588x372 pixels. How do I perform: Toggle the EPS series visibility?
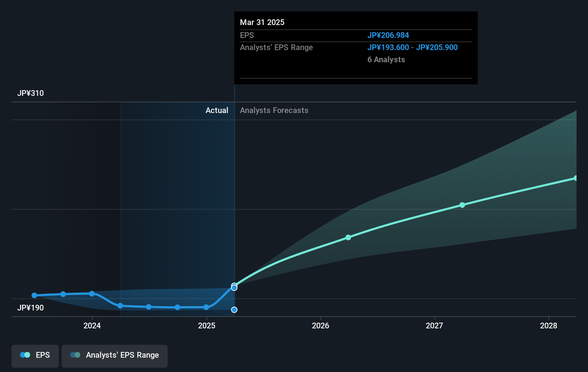coord(35,356)
